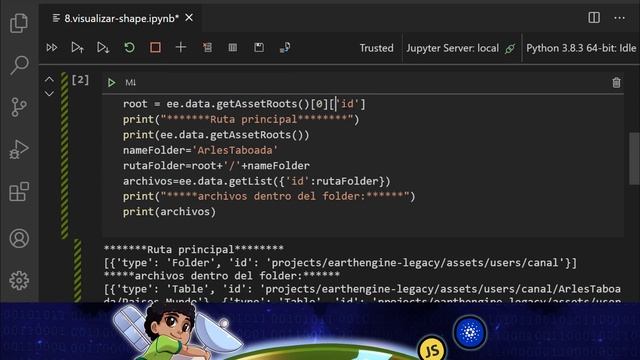Run all notebook cells
Viewport: 640px width, 360px height.
(x=52, y=48)
